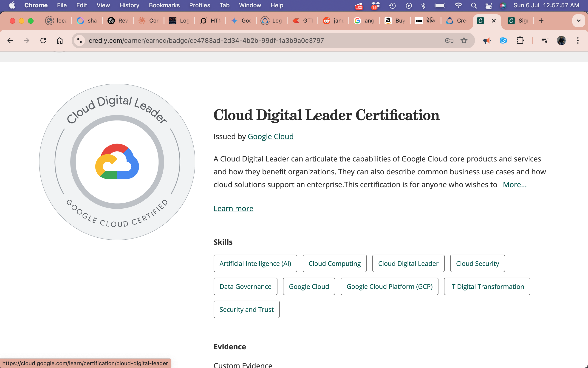Open the Help menu
The image size is (588, 368).
(277, 5)
